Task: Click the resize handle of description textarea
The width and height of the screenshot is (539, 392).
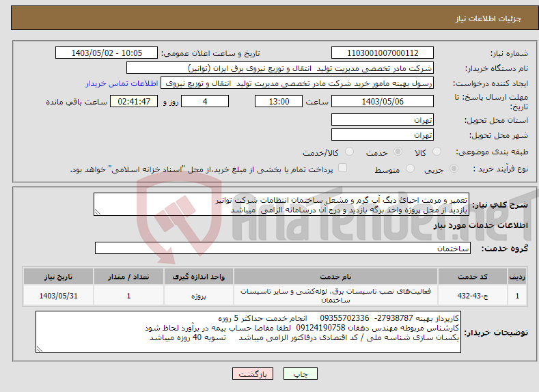Action: click(x=98, y=212)
